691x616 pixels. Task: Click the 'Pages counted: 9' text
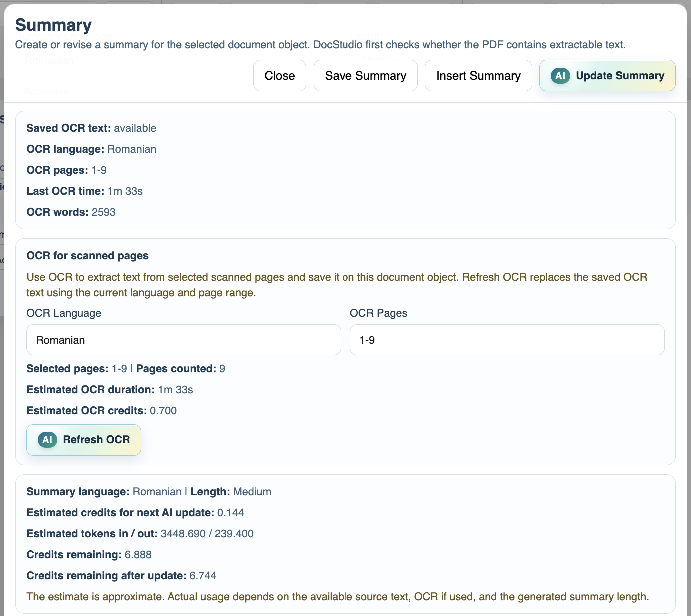tap(181, 369)
